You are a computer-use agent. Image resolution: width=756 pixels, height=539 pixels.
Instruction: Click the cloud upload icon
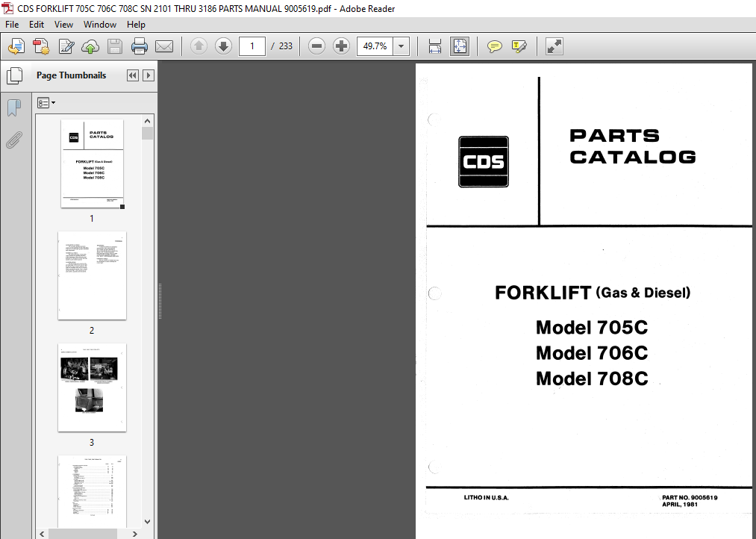[90, 46]
